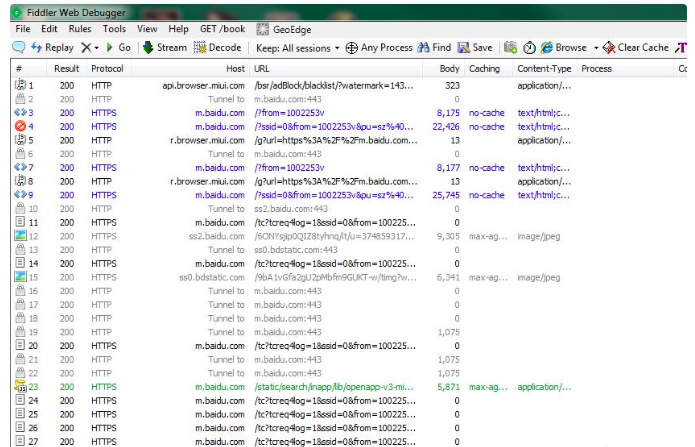Open the Keep: All sessions dropdown
This screenshot has width=695, height=447.
pyautogui.click(x=297, y=48)
